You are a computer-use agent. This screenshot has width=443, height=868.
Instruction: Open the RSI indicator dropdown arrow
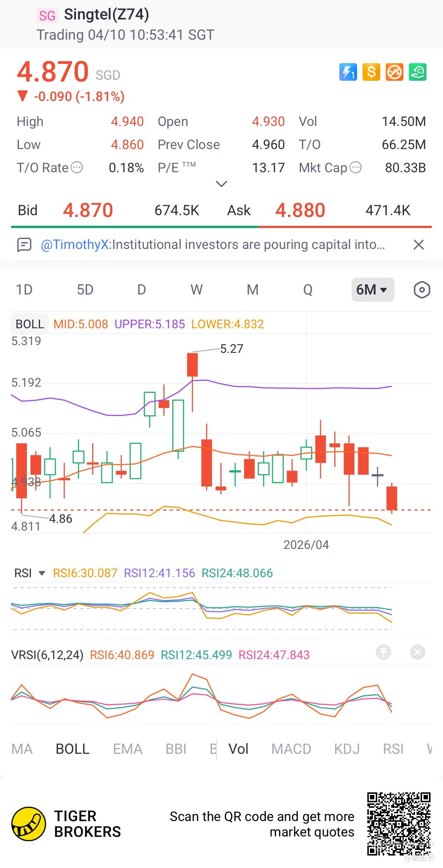(42, 573)
